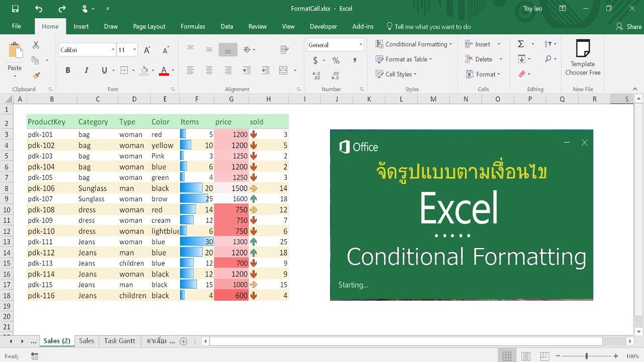This screenshot has width=644, height=362.
Task: Select the ProductKey header cell
Action: click(51, 122)
